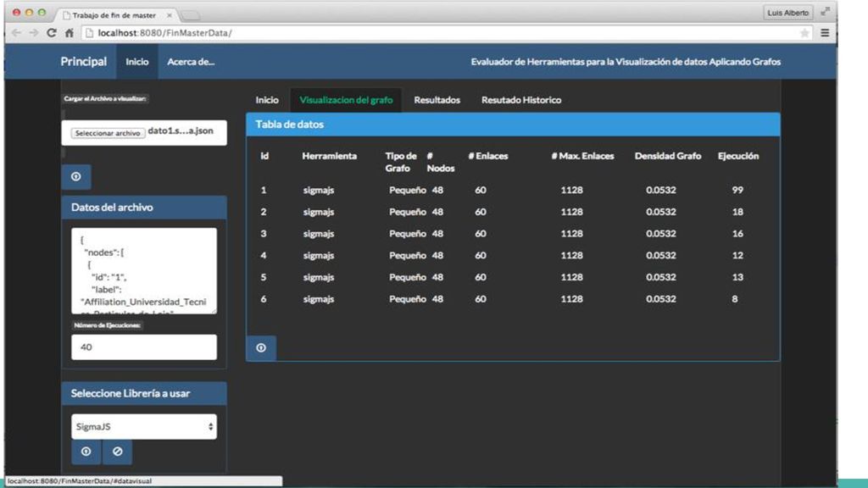Open the SigmaJS library dropdown
This screenshot has width=868, height=488.
(x=144, y=427)
